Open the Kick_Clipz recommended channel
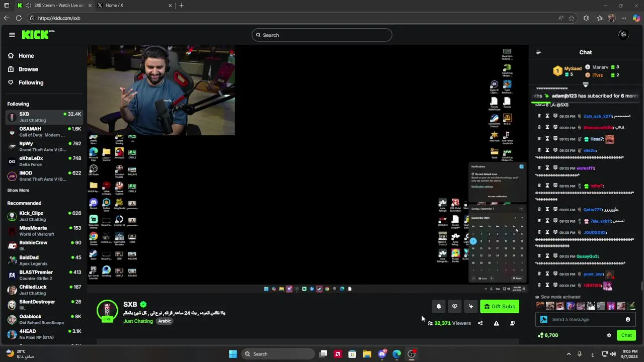The width and height of the screenshot is (644, 362). click(x=44, y=216)
